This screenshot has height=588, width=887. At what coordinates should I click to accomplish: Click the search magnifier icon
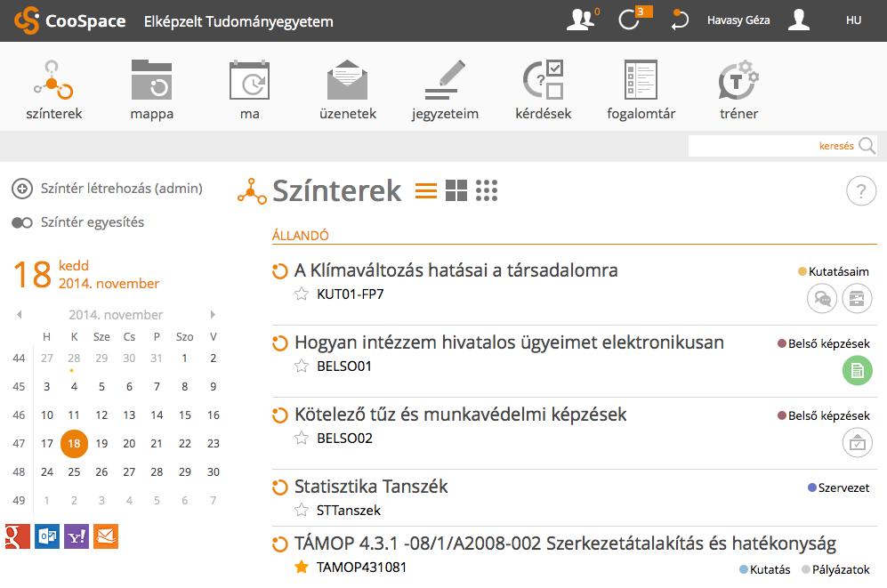pos(867,146)
